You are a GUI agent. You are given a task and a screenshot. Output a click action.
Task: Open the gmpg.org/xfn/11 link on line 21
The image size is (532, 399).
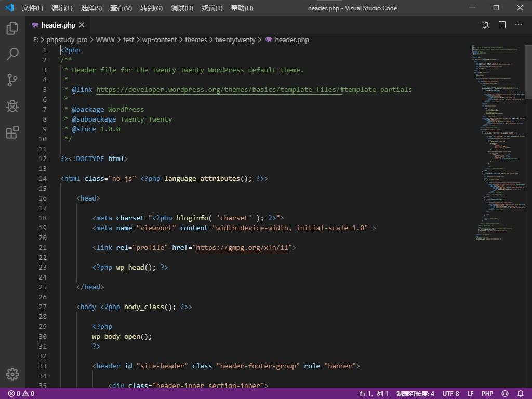pyautogui.click(x=242, y=247)
